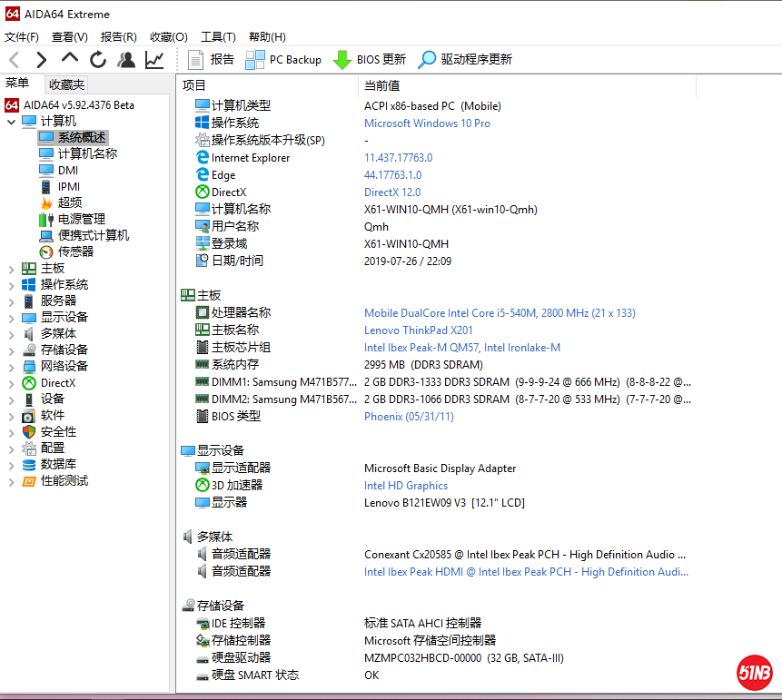Image resolution: width=782 pixels, height=700 pixels.
Task: Click the refresh icon in toolbar
Action: pos(98,60)
